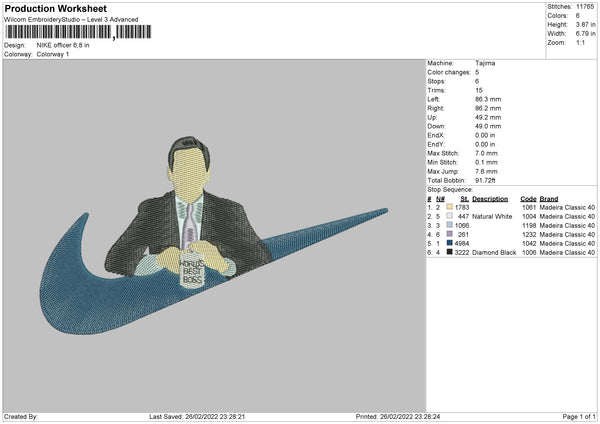Click the 'Brand' column header

[549, 199]
